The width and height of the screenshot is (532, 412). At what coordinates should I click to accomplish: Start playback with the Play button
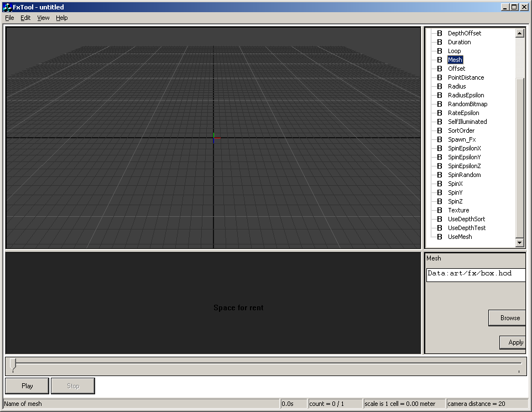[x=27, y=386]
